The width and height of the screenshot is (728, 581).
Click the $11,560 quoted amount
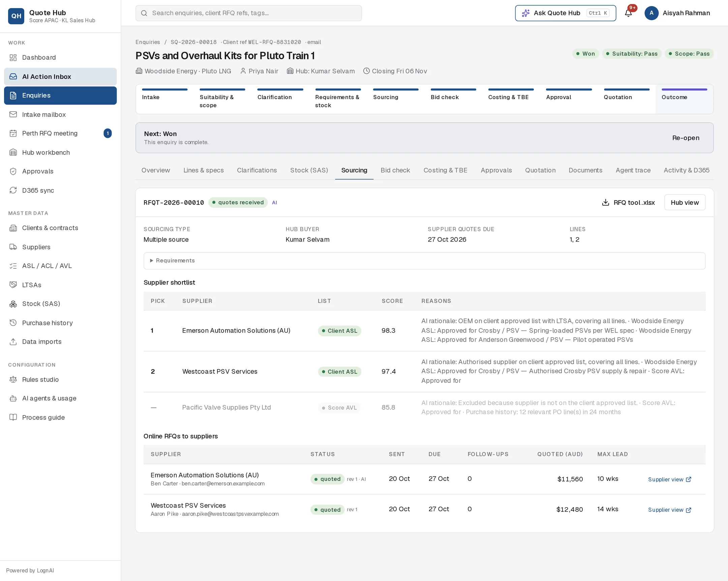570,479
